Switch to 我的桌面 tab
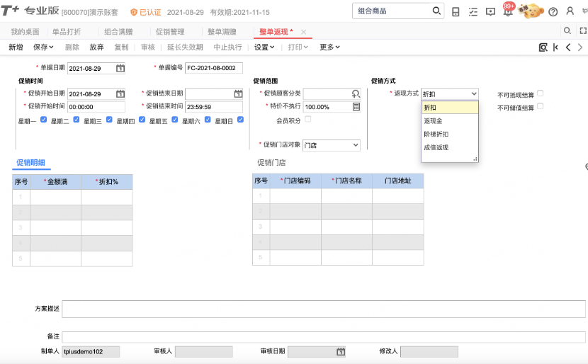The height and width of the screenshot is (364, 588). coord(25,32)
